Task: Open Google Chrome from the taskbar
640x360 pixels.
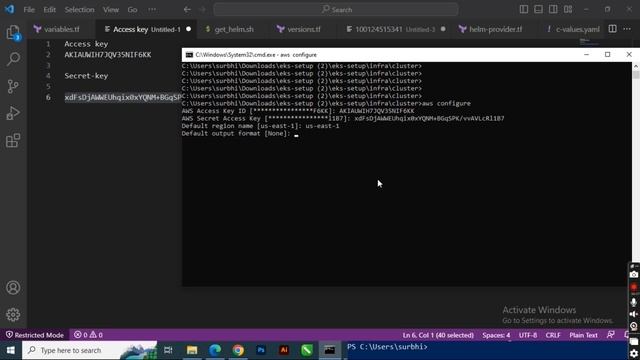Action: pyautogui.click(x=238, y=350)
